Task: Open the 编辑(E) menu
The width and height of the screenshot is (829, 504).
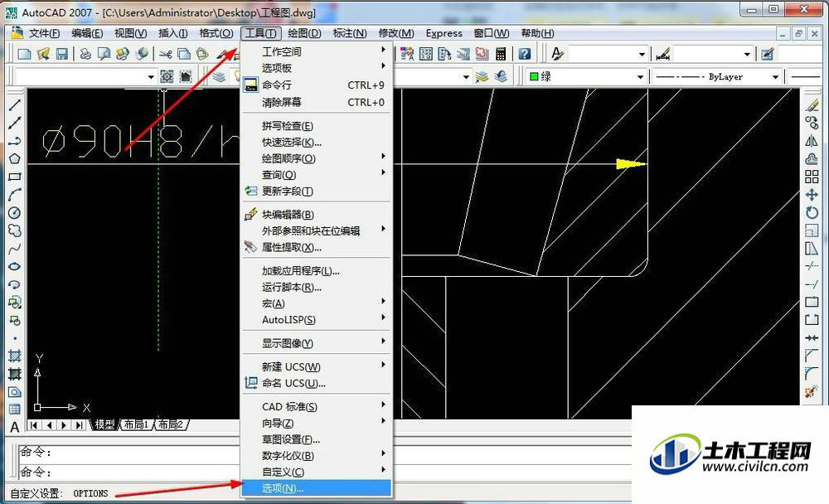Action: pyautogui.click(x=87, y=33)
